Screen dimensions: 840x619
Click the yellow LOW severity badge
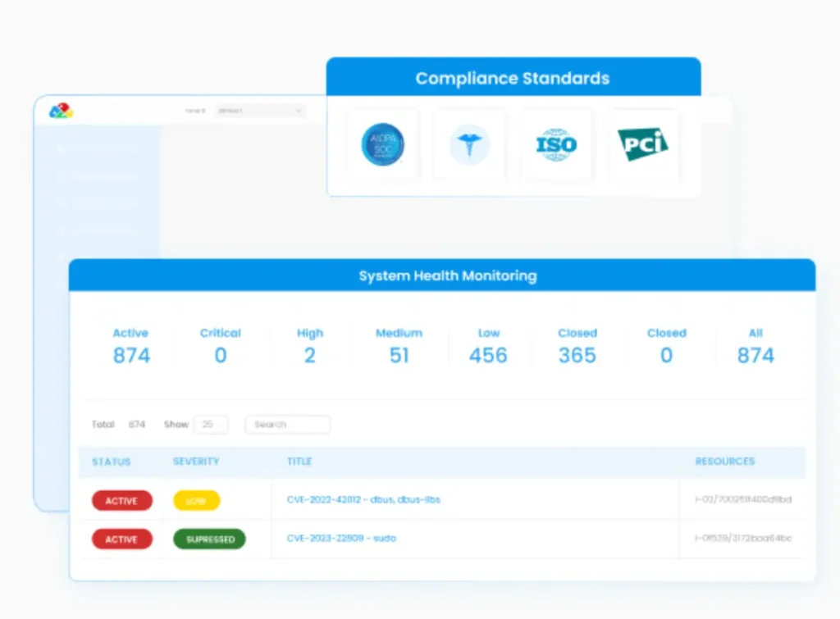coord(196,500)
